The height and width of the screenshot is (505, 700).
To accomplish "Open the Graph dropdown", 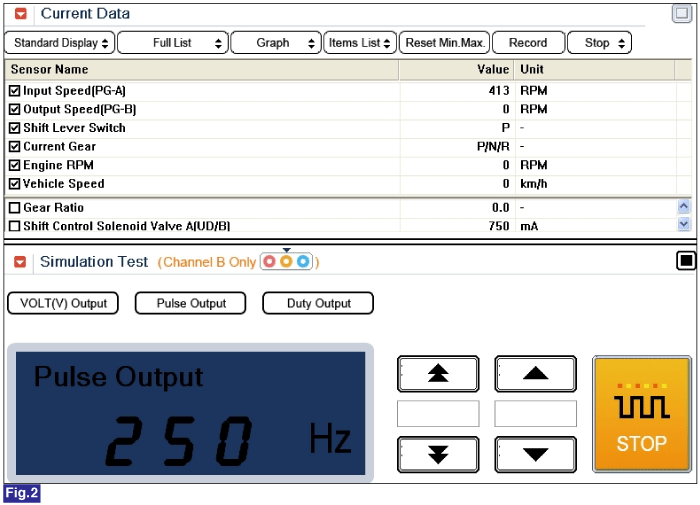I will click(x=276, y=43).
